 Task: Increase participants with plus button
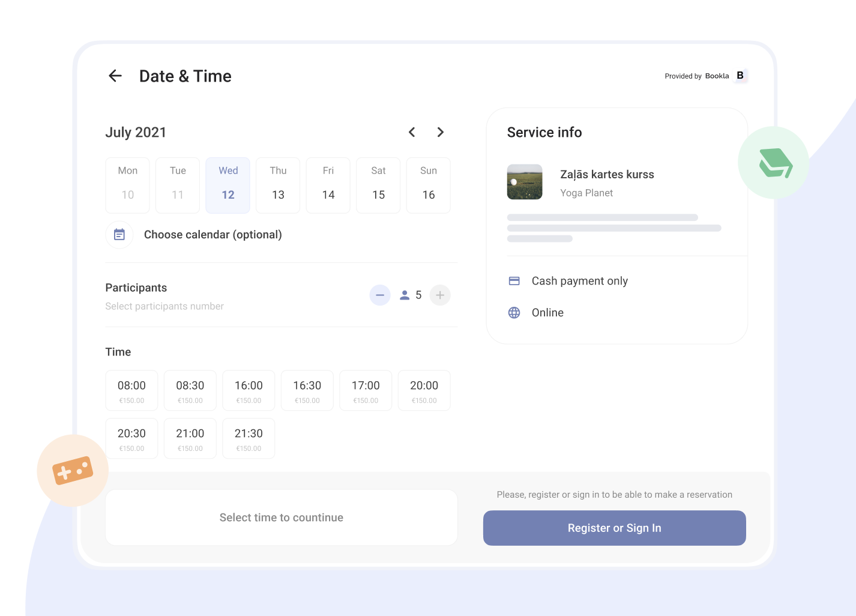pos(440,295)
